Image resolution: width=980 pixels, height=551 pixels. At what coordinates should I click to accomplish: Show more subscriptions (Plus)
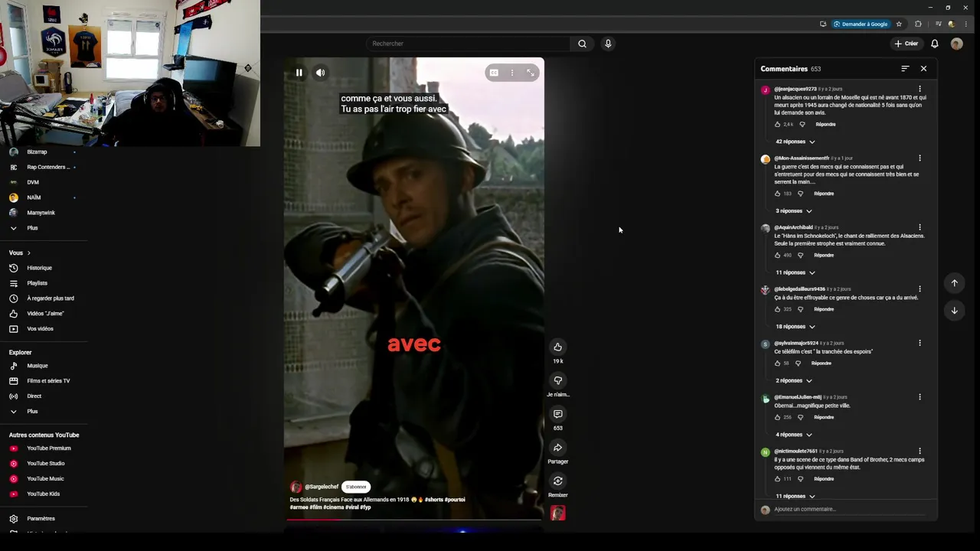(32, 228)
